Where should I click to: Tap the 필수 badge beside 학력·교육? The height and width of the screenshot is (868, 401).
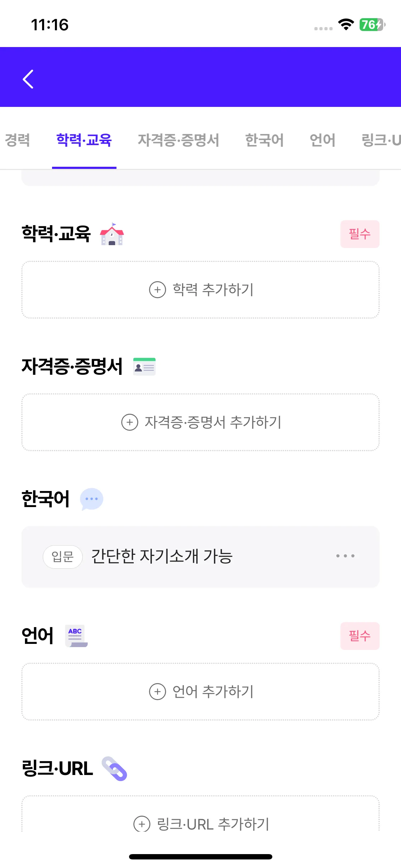pos(360,234)
